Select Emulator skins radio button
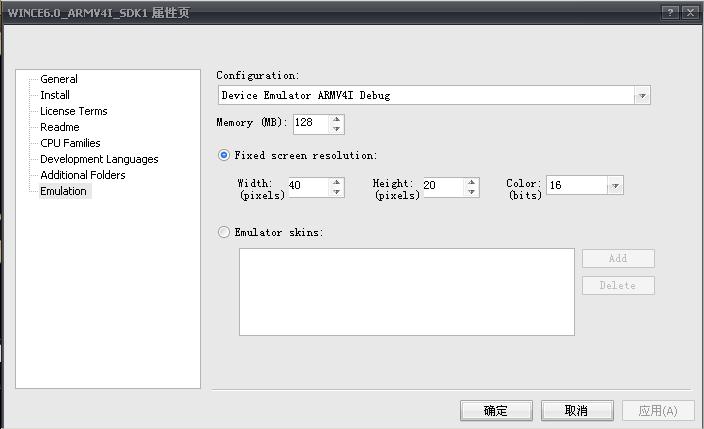This screenshot has height=429, width=704. click(x=224, y=232)
